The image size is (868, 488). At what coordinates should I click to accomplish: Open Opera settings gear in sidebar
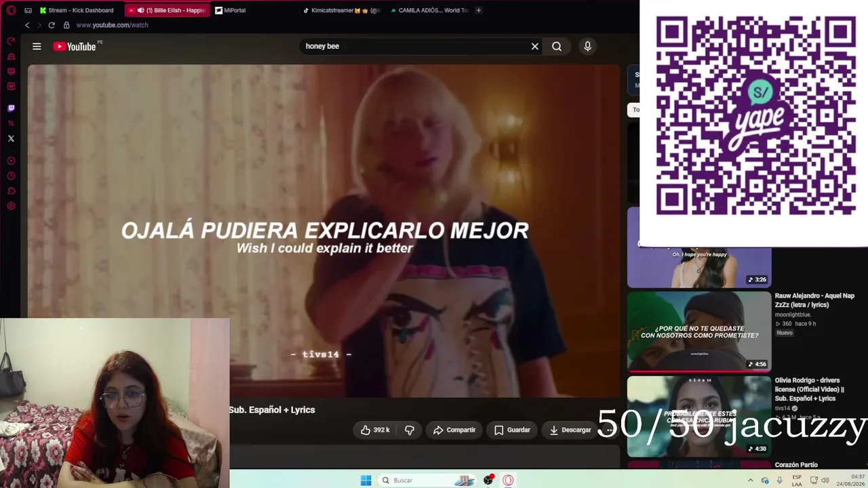click(11, 206)
